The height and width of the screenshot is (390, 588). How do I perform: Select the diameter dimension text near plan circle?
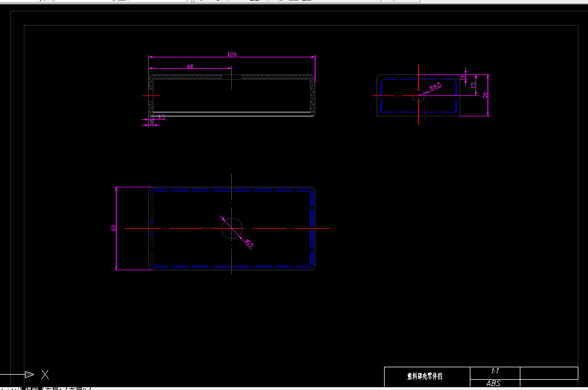pyautogui.click(x=249, y=244)
